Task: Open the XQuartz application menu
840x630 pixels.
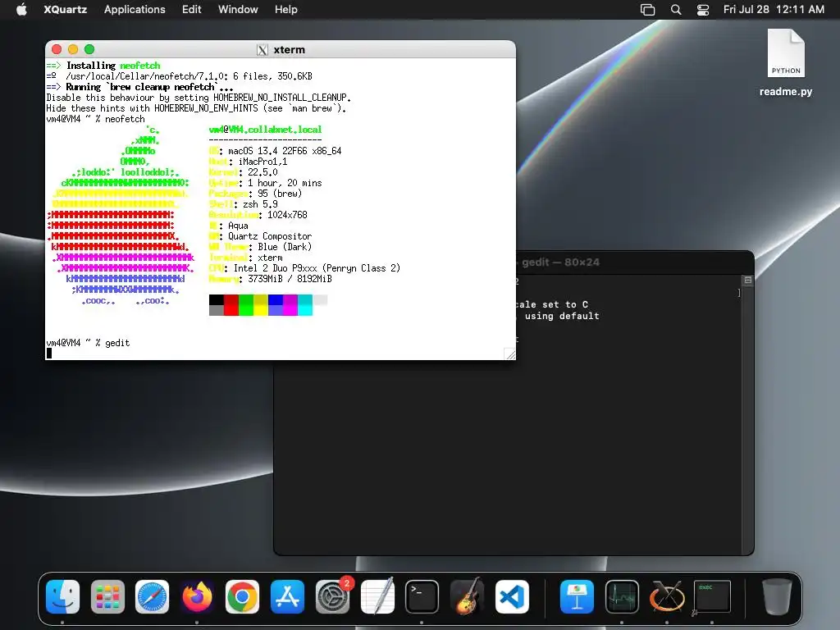Action: pos(66,10)
